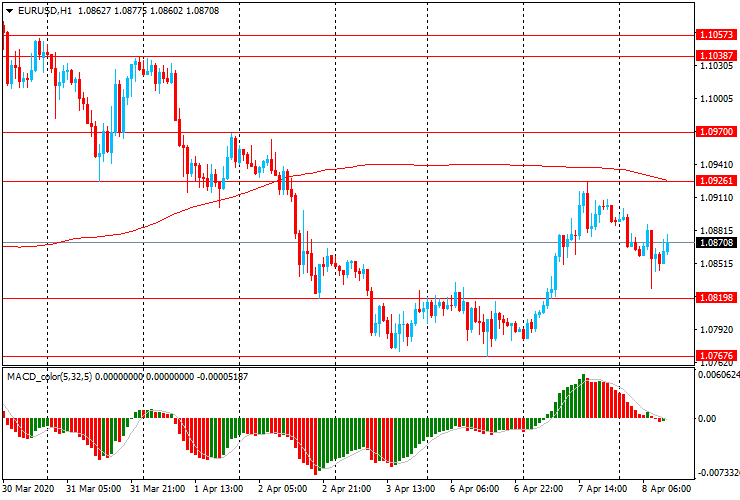Click the 3 Apr 13:00 time label

410,489
